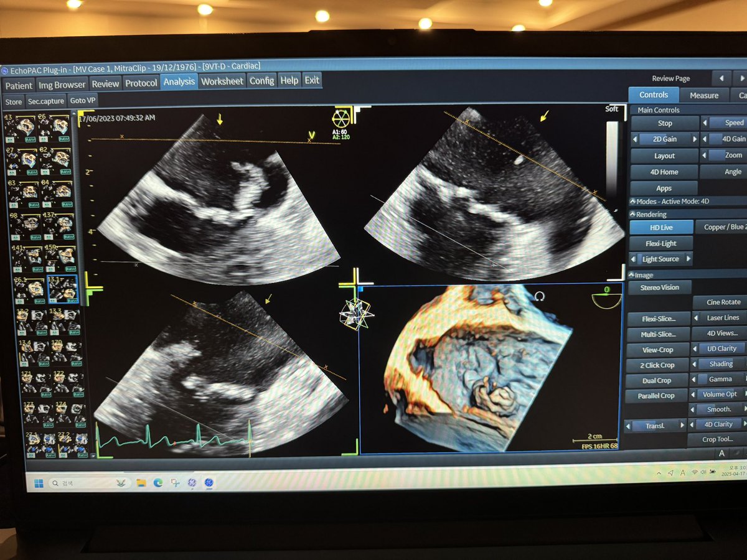Go to previous Review Page
This screenshot has height=560, width=747.
[x=721, y=78]
